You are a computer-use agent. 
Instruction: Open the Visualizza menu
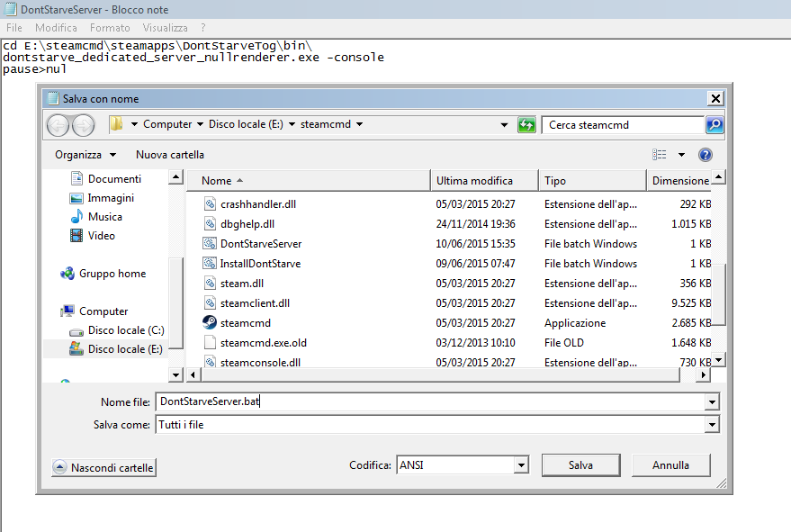coord(165,28)
